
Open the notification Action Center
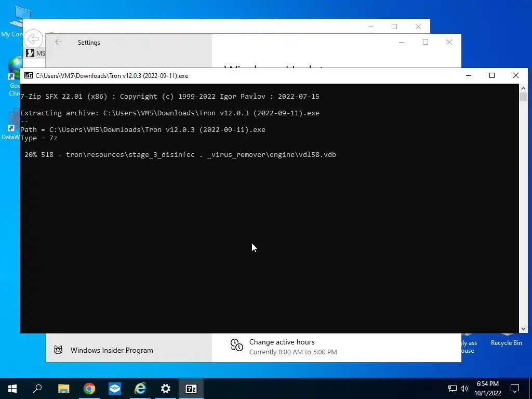coord(515,389)
